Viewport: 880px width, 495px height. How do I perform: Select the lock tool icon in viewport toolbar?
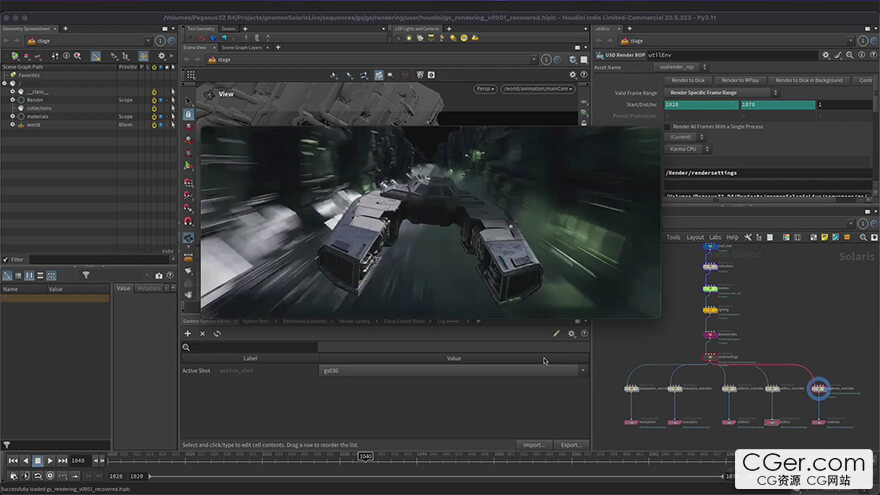[188, 115]
